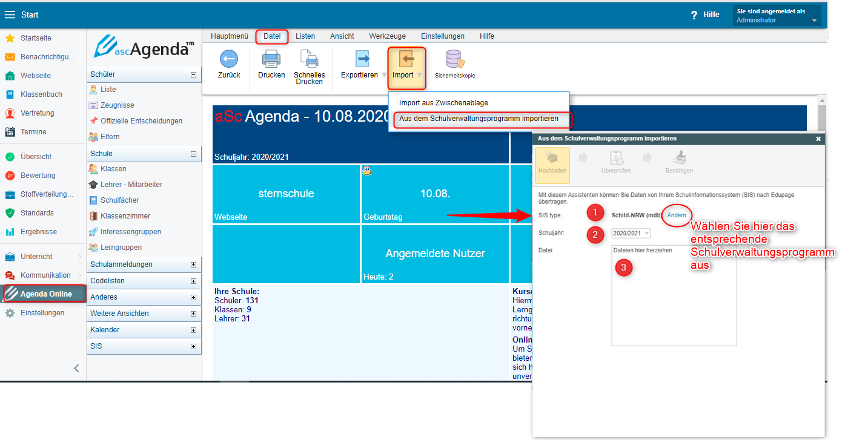The height and width of the screenshot is (440, 868).
Task: Open Standards shield icon in sidebar
Action: click(10, 213)
